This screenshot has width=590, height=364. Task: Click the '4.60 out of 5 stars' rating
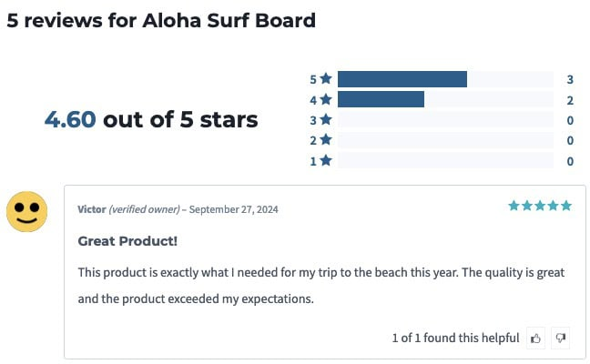click(x=151, y=119)
